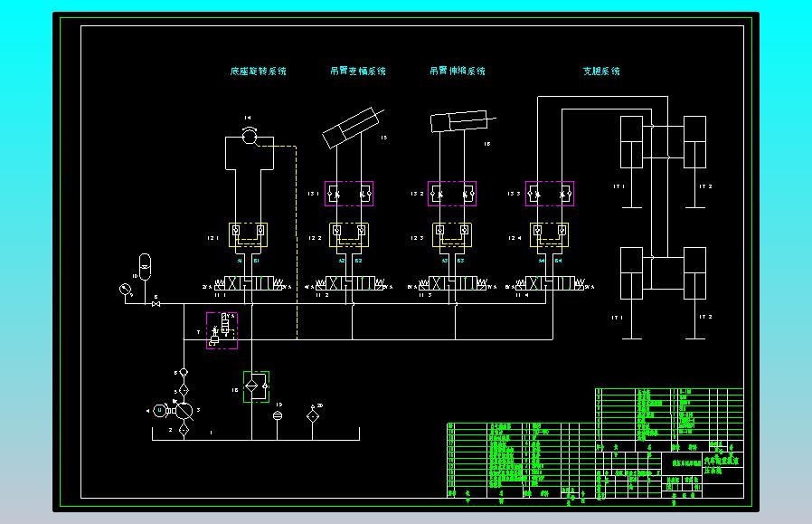Click the shut-off valve symbol labeled 8

[156, 304]
